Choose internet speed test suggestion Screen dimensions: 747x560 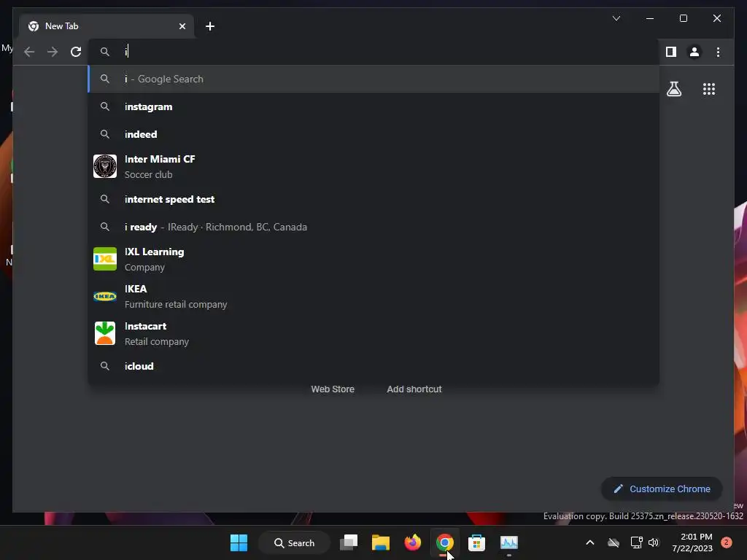[374, 200]
